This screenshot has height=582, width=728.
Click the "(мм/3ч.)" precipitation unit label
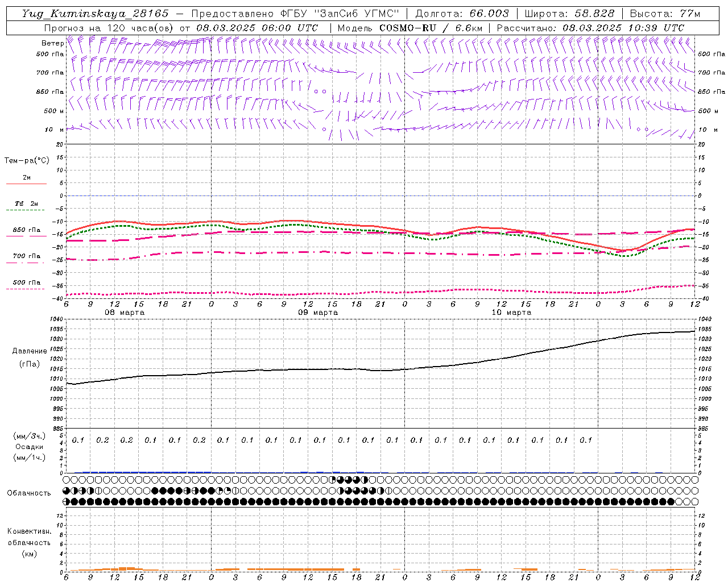click(x=30, y=436)
